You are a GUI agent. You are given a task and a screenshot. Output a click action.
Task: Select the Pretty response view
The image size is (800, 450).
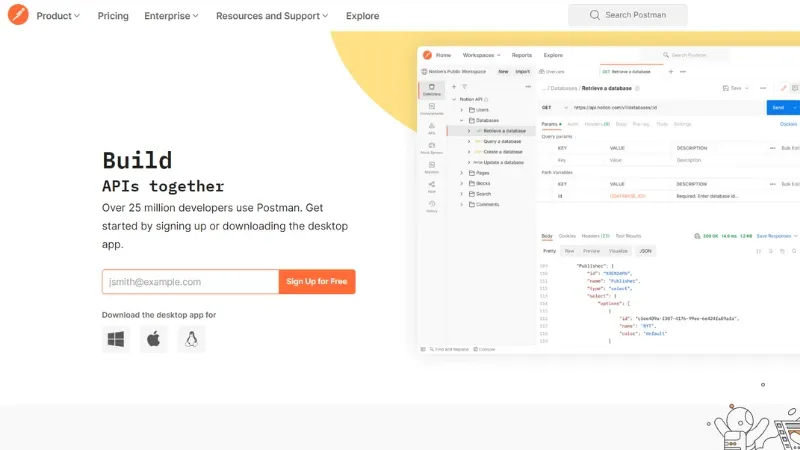(549, 251)
